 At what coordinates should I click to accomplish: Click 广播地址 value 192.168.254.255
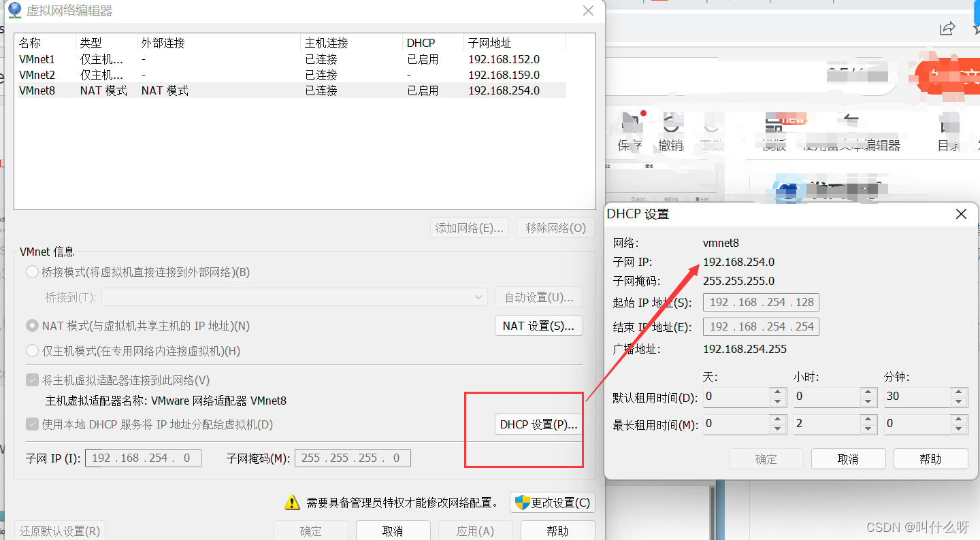click(745, 349)
